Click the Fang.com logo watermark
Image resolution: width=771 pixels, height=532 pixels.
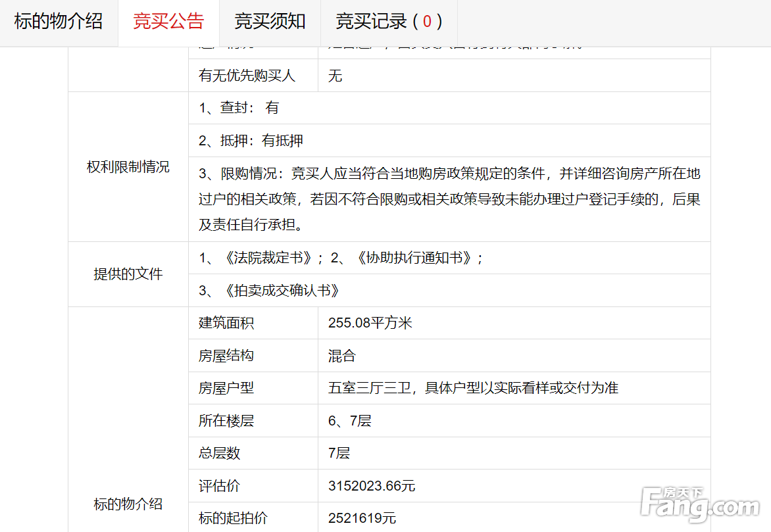pos(699,505)
